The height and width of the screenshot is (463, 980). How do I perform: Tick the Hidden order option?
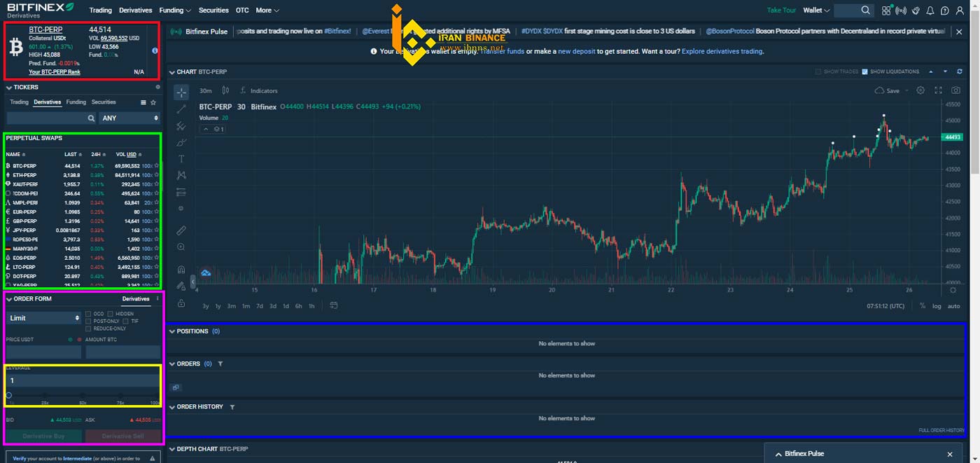[x=111, y=314]
